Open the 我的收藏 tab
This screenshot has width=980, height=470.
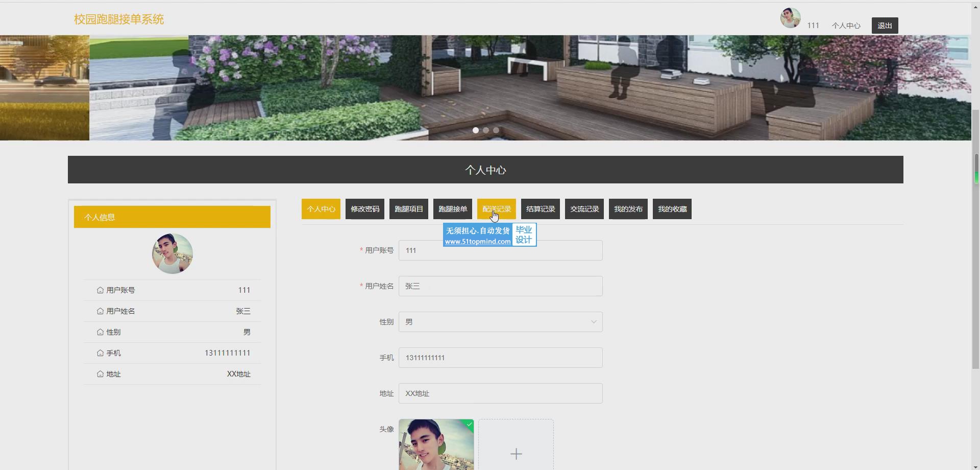tap(672, 209)
